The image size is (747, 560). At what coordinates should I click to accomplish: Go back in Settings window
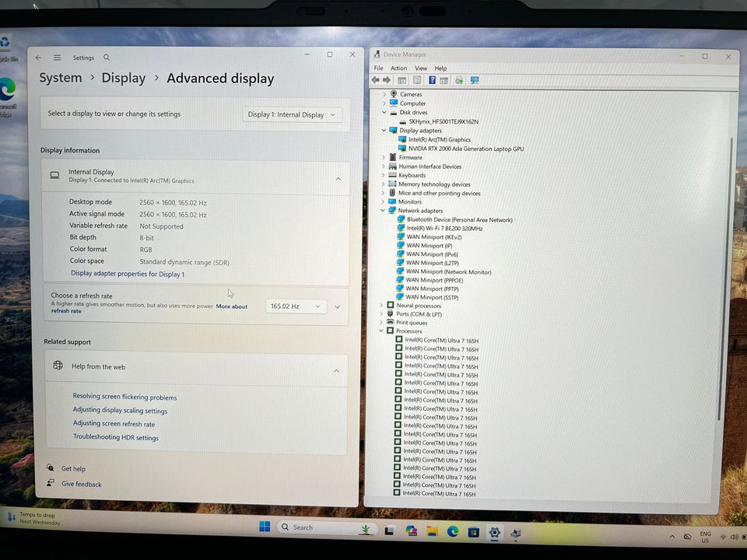(x=39, y=58)
